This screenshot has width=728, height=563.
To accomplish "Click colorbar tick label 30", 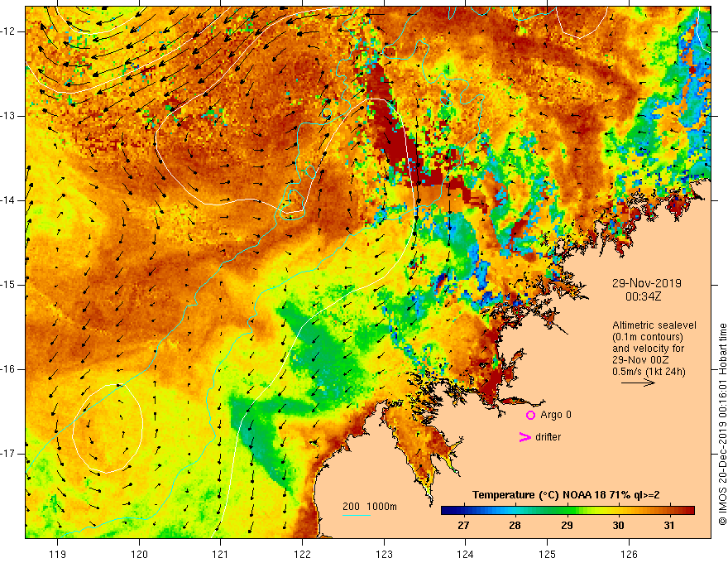I will [618, 526].
